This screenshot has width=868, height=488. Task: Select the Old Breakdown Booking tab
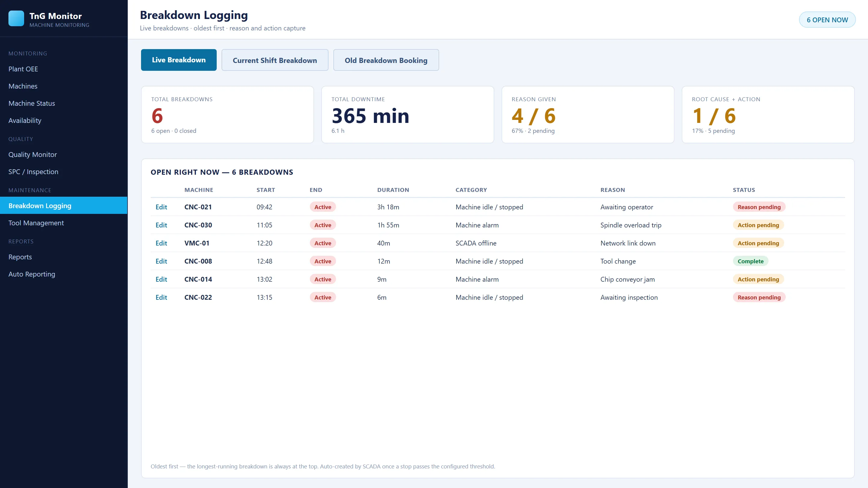click(386, 60)
